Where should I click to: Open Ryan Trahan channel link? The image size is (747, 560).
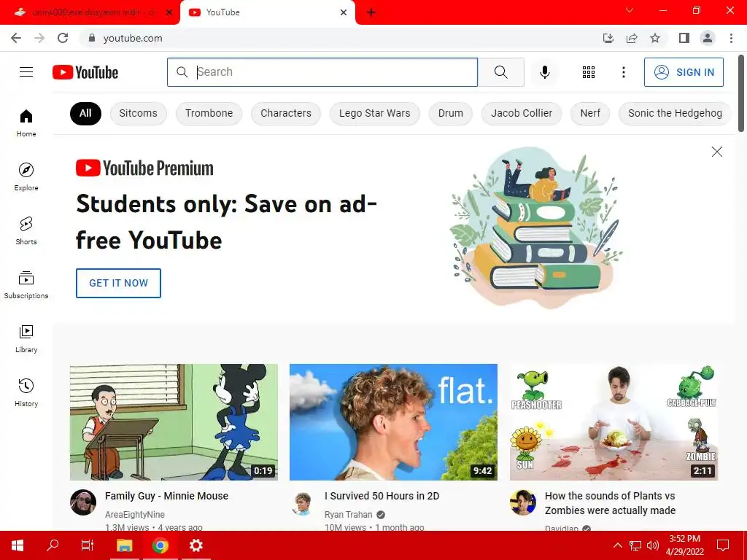coord(348,514)
